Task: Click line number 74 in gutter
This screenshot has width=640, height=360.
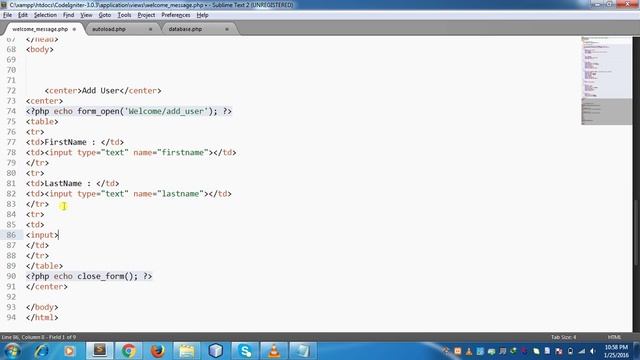Action: 11,111
